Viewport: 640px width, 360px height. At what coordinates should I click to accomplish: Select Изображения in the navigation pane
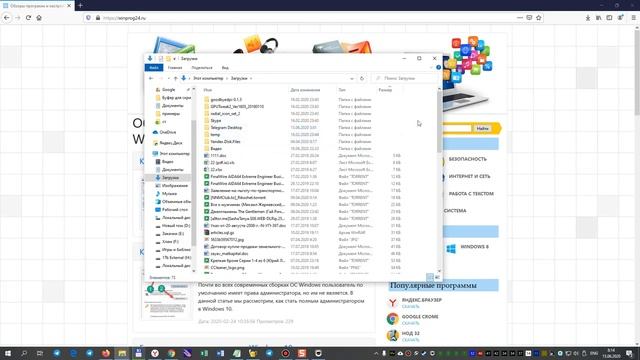click(175, 186)
